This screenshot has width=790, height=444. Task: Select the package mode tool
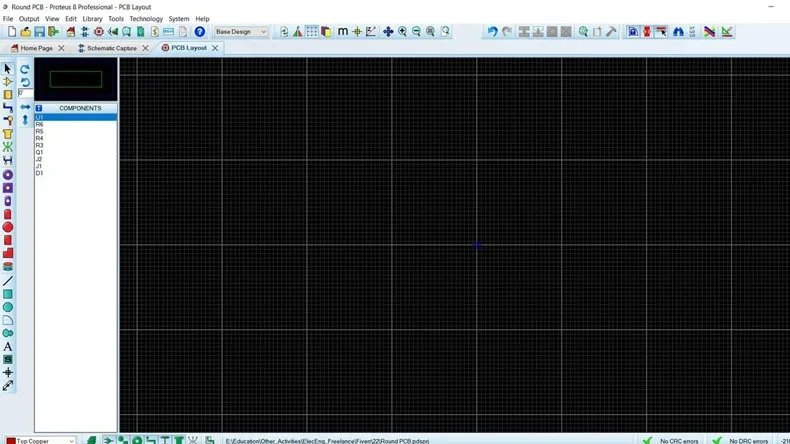(8, 95)
